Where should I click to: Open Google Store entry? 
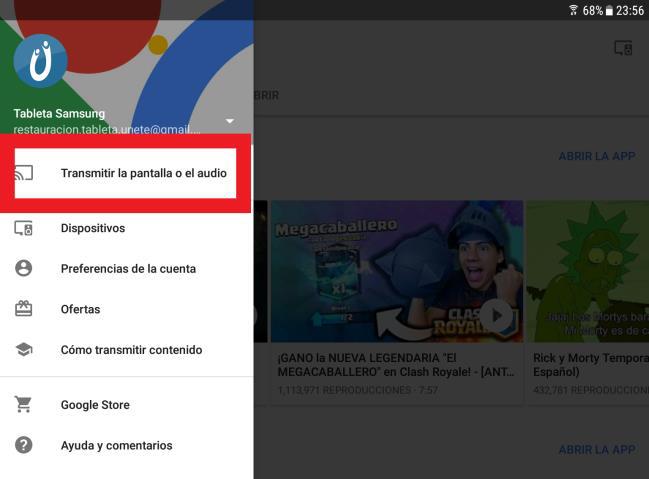[x=127, y=405]
